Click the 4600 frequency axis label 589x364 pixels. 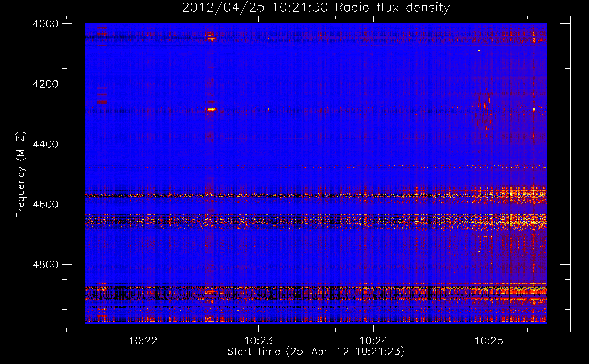click(x=46, y=204)
